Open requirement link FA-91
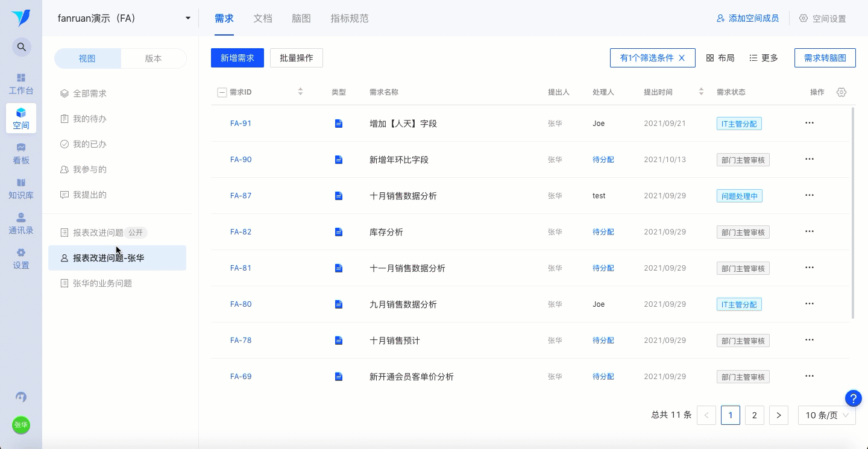The height and width of the screenshot is (449, 868). pos(241,124)
